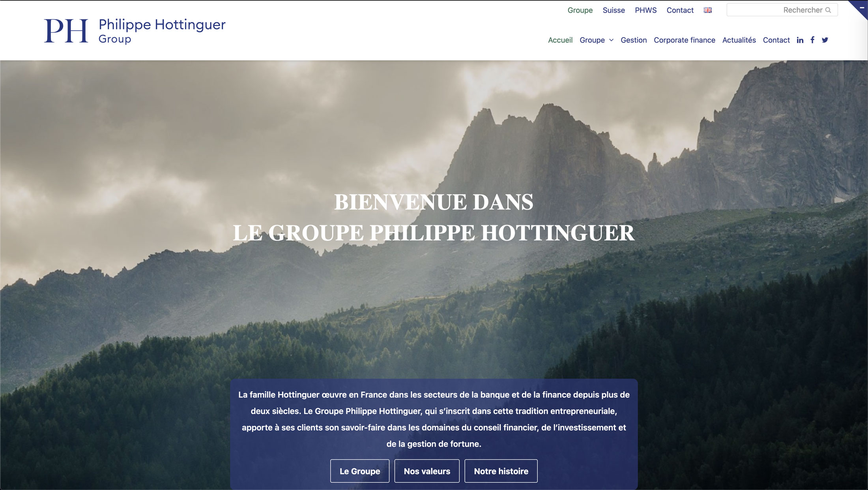
Task: Click the Facebook icon
Action: pyautogui.click(x=812, y=40)
